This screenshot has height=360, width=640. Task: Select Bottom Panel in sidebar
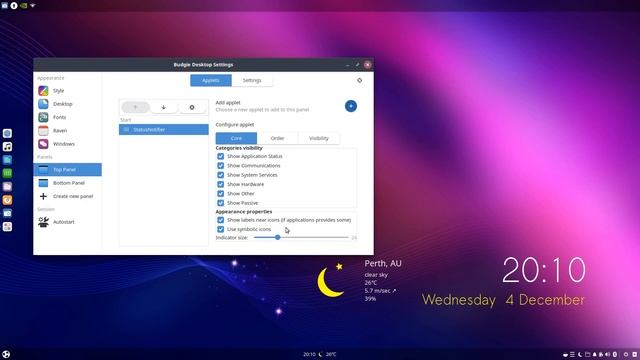click(67, 183)
